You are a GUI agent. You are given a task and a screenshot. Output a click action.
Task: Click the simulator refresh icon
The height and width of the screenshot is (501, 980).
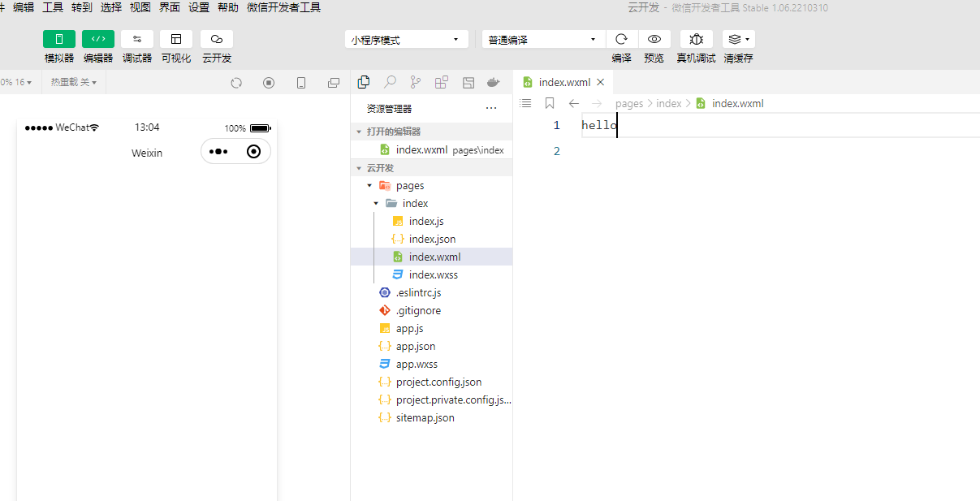236,83
